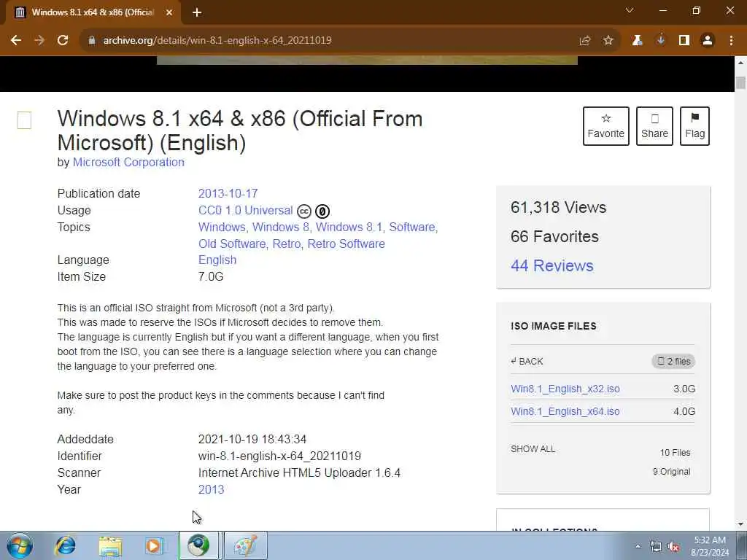Click the page scrollbar down arrow
Image resolution: width=747 pixels, height=560 pixels.
pyautogui.click(x=740, y=524)
